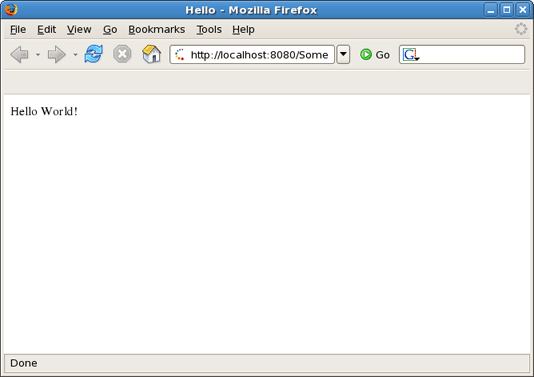Click the Firefox logo in title bar
This screenshot has height=377, width=534.
[11, 10]
